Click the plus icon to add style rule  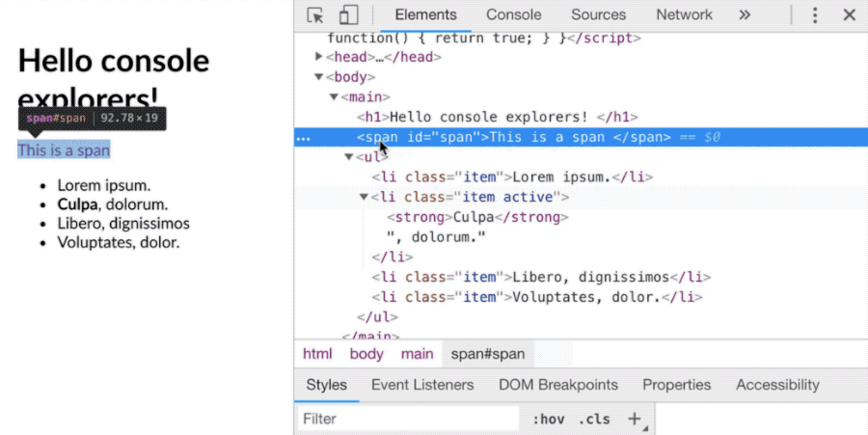(635, 419)
